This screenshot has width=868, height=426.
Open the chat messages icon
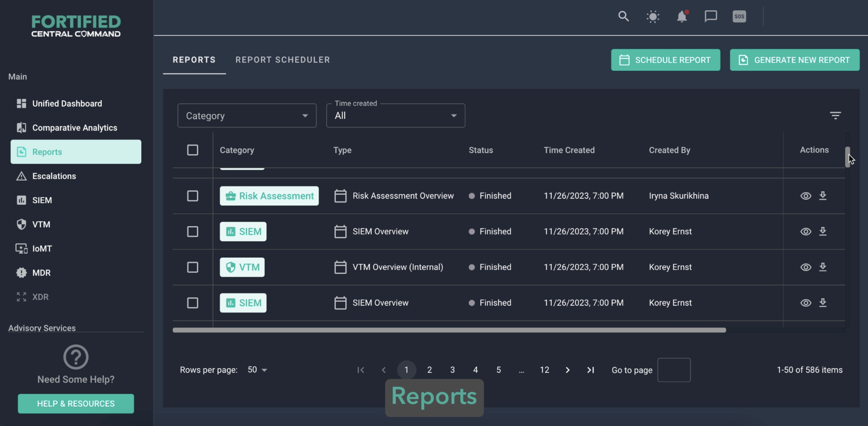[711, 16]
